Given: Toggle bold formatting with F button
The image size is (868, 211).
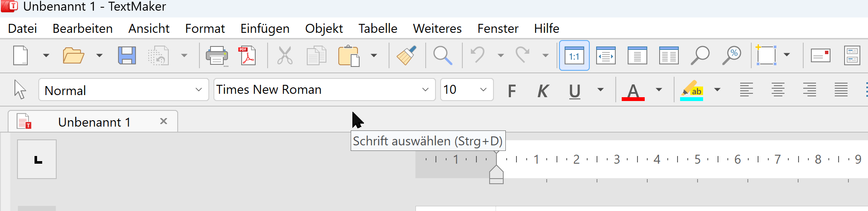Looking at the screenshot, I should (512, 90).
